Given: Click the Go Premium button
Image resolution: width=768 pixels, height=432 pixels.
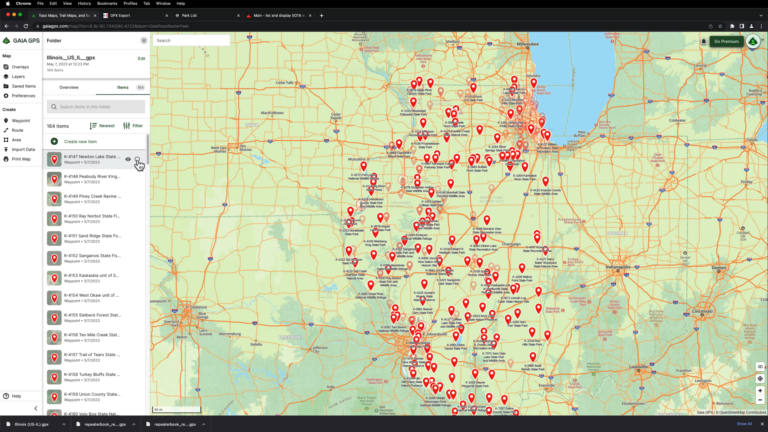Looking at the screenshot, I should (726, 41).
